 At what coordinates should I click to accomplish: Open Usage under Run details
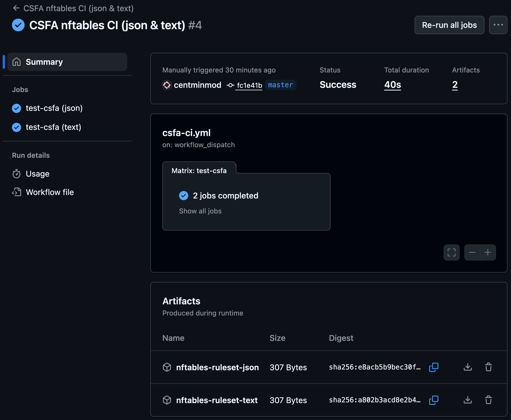[x=37, y=174]
